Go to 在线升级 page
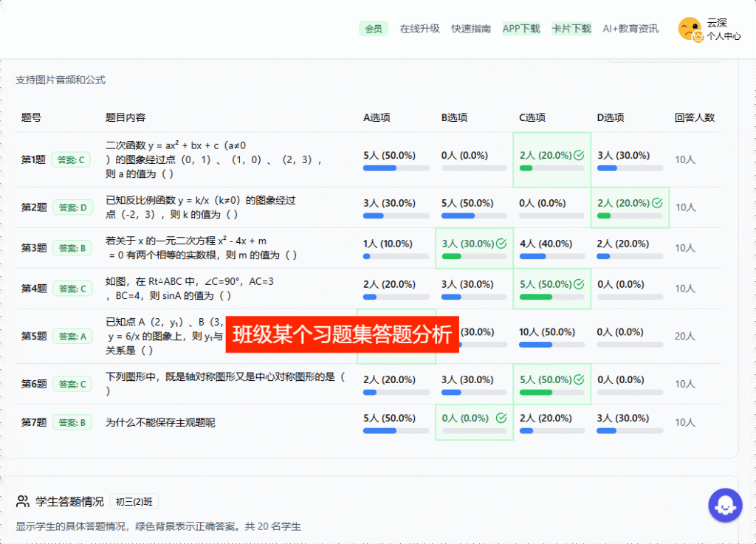The height and width of the screenshot is (544, 756). tap(419, 29)
